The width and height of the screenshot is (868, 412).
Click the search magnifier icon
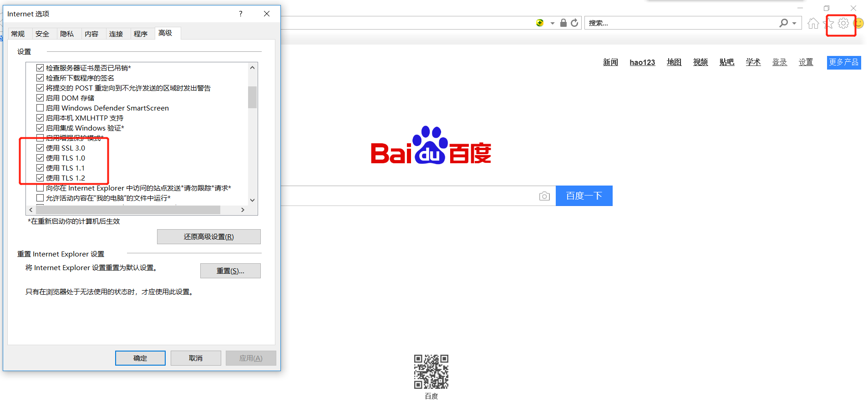[783, 23]
